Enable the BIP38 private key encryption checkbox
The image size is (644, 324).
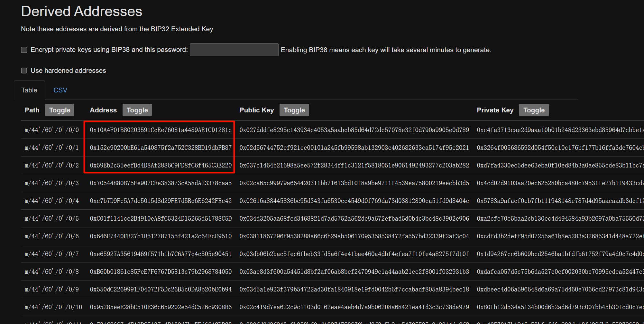[24, 50]
